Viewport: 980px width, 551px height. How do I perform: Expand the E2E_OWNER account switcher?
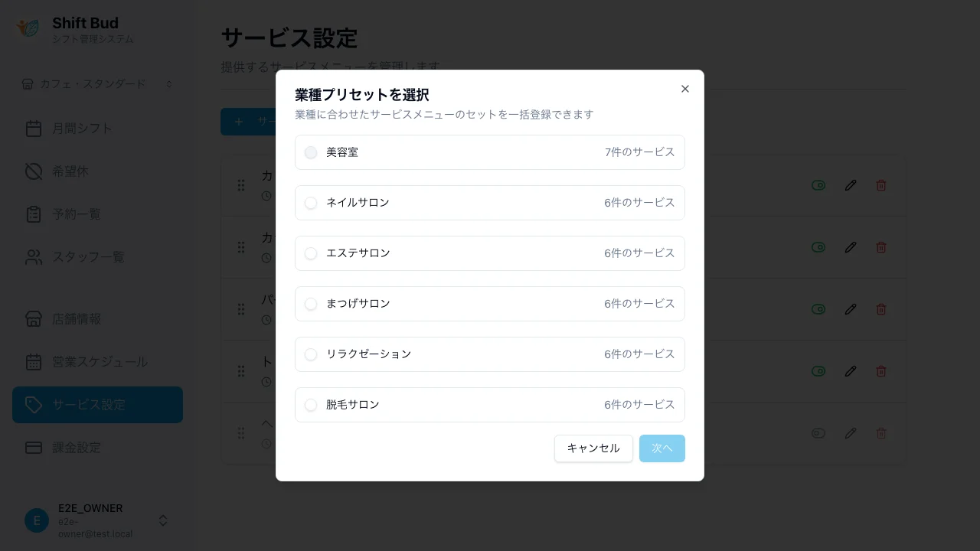(x=163, y=520)
